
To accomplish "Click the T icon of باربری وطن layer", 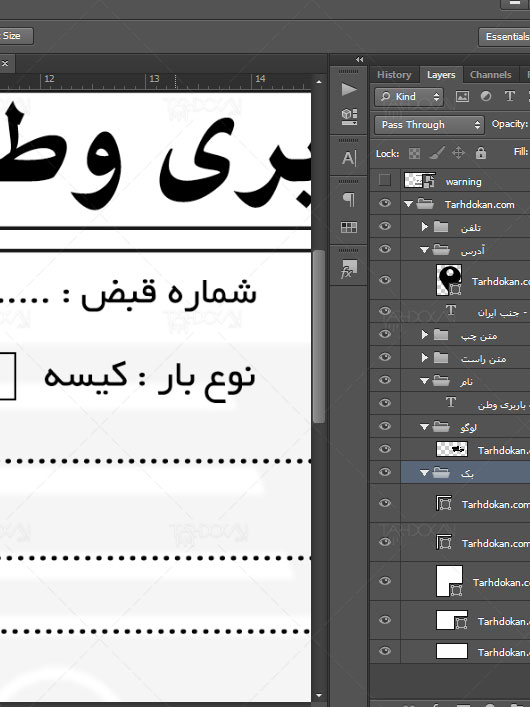I will [451, 402].
